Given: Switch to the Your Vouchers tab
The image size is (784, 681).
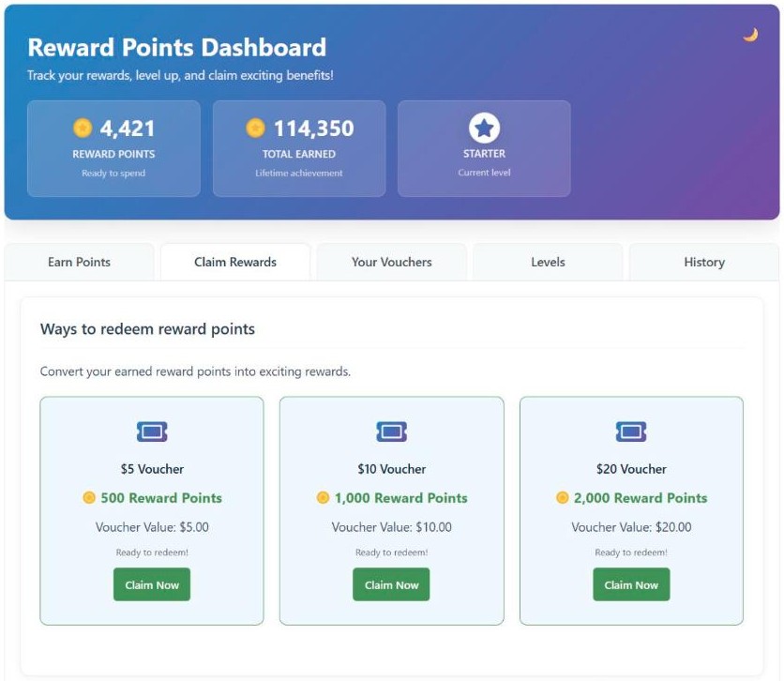Looking at the screenshot, I should [391, 262].
